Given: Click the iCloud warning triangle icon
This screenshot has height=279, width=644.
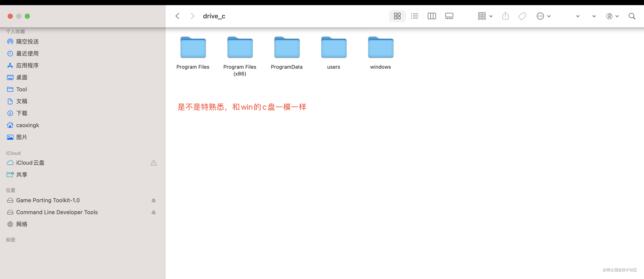Looking at the screenshot, I should [x=154, y=163].
